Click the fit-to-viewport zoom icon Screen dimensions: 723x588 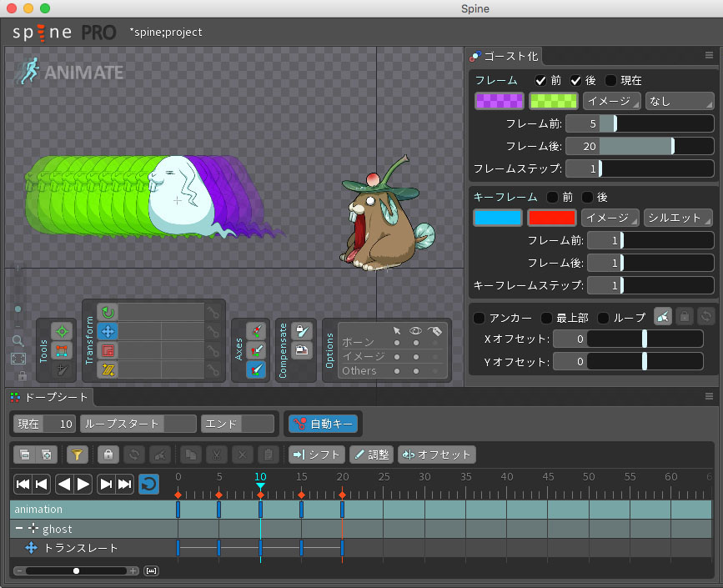(18, 359)
